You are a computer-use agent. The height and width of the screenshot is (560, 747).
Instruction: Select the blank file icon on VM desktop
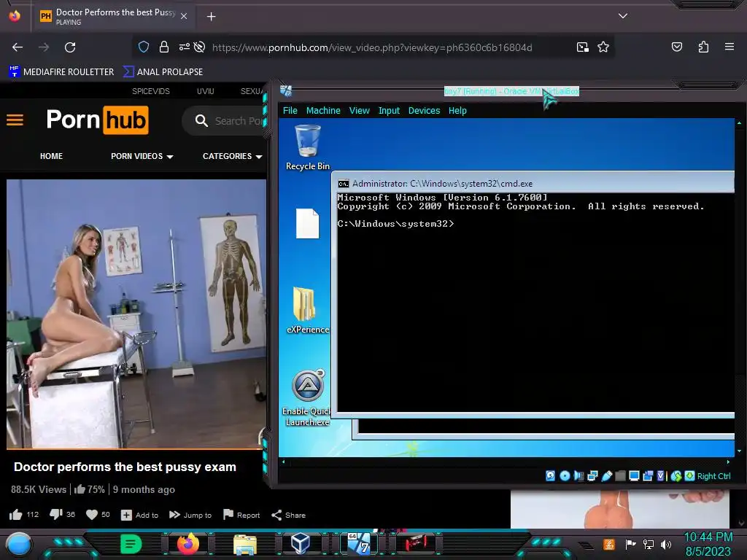tap(307, 223)
